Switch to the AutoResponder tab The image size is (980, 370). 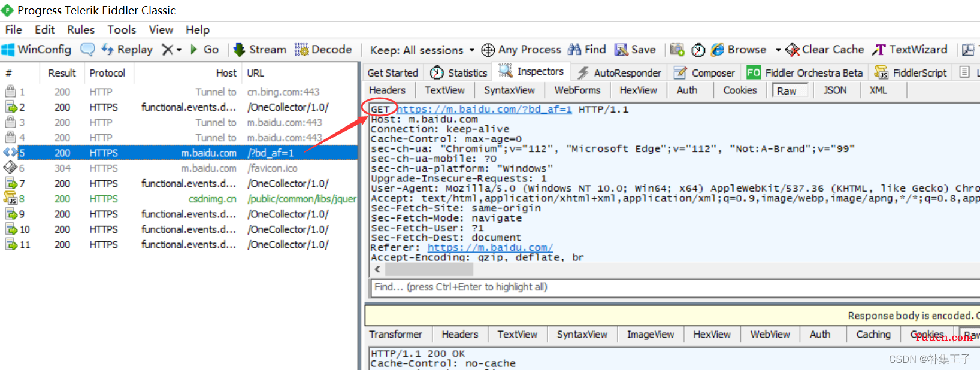[x=619, y=73]
